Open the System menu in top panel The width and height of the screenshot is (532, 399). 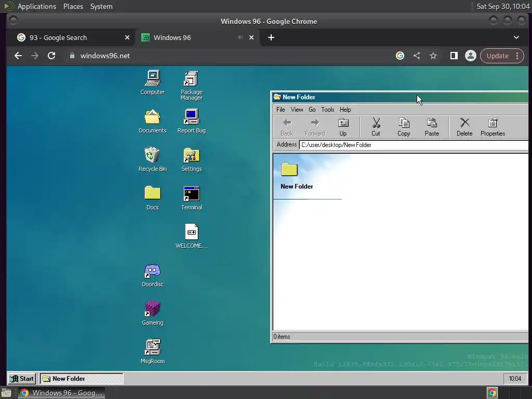tap(101, 6)
